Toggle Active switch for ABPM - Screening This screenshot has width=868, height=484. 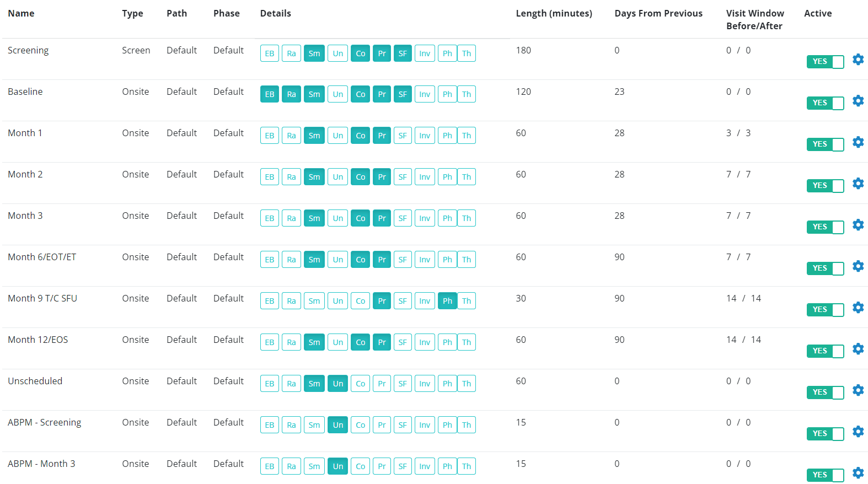pos(825,434)
